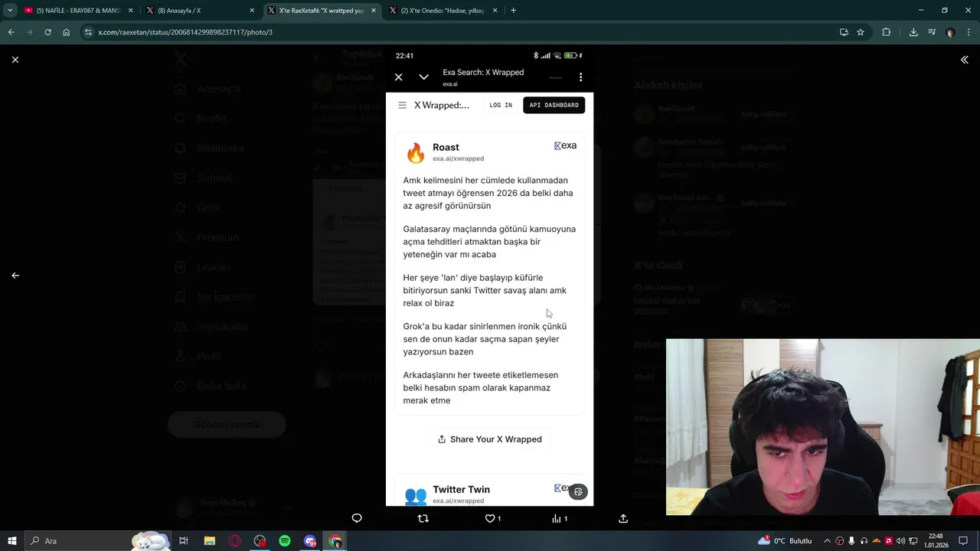Click Share Your X Wrapped button
Viewport: 980px width, 551px height.
[x=489, y=439]
